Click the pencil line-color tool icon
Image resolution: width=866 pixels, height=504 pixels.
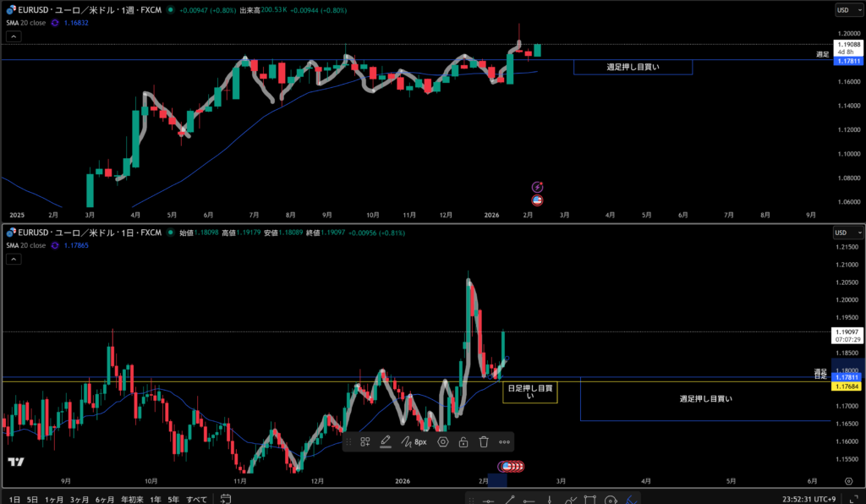pos(386,441)
